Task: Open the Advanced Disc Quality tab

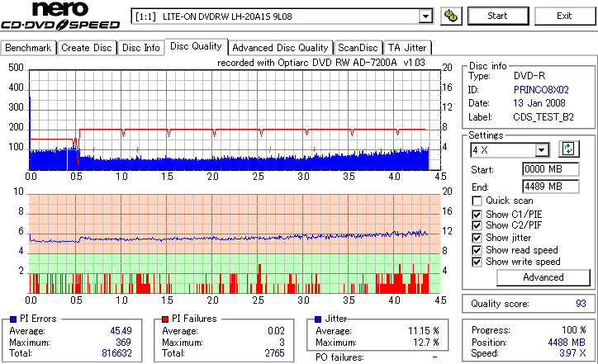Action: [280, 48]
